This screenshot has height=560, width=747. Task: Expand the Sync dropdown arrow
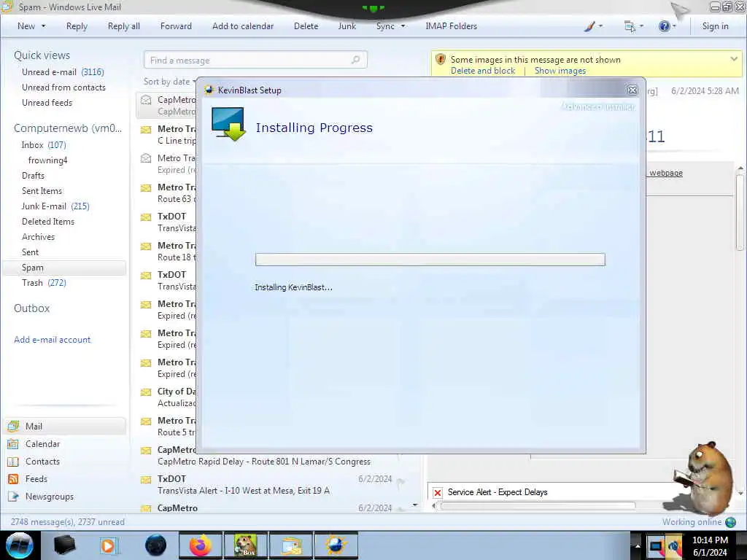click(403, 26)
